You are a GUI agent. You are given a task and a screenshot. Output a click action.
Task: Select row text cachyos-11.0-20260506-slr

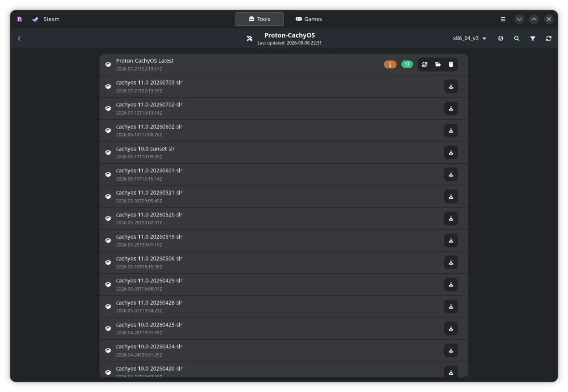[149, 258]
